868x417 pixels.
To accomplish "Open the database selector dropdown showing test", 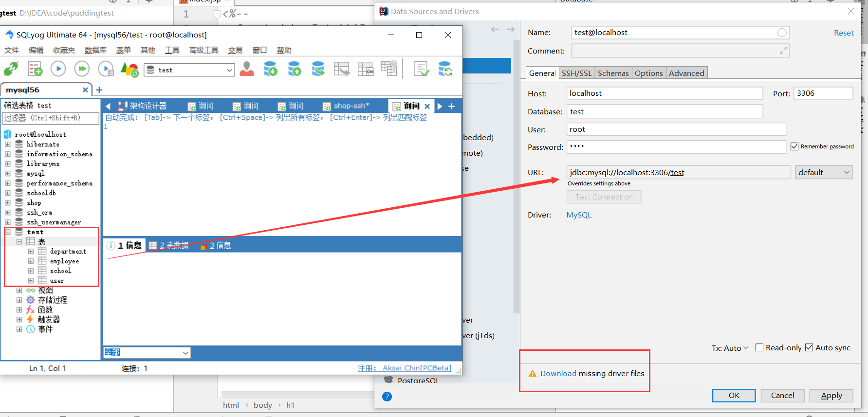I will pyautogui.click(x=189, y=70).
